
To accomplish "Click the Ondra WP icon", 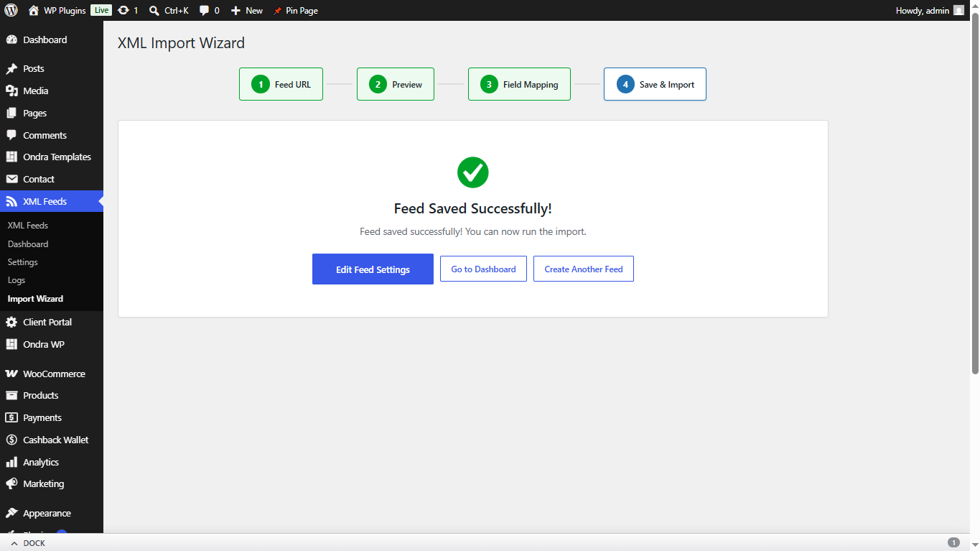I will coord(11,344).
